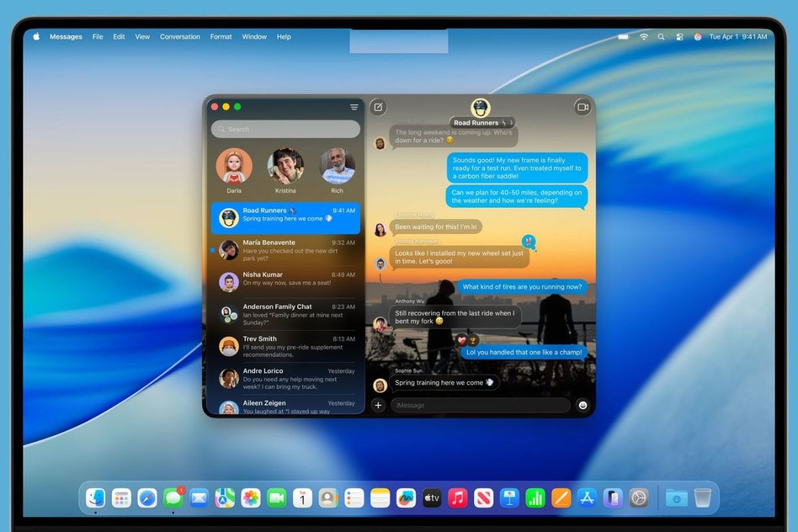Open pinned conversation with Rich
The height and width of the screenshot is (532, 798).
click(x=337, y=171)
